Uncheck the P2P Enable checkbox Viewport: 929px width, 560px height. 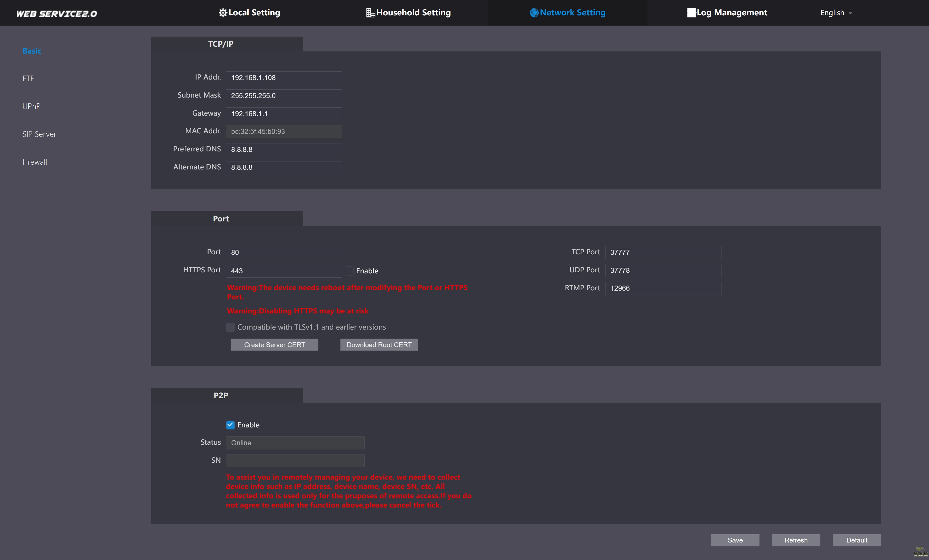(x=230, y=425)
